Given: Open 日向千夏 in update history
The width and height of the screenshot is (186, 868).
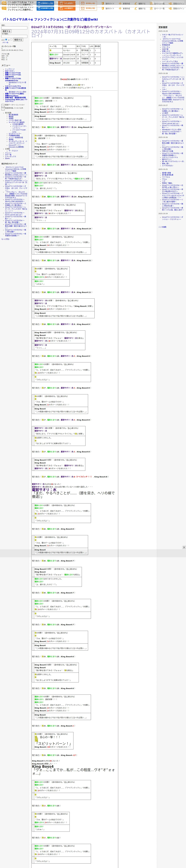Looking at the screenshot, I should coord(165,49).
